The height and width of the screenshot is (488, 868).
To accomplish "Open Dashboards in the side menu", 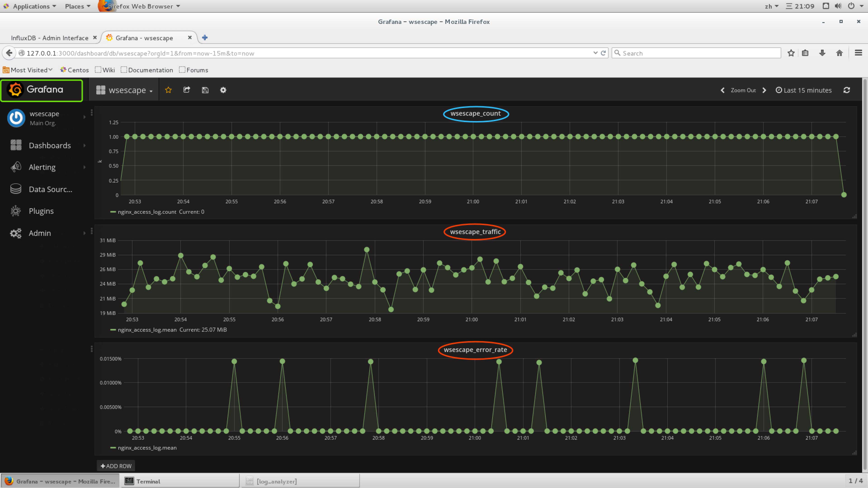I will click(50, 145).
